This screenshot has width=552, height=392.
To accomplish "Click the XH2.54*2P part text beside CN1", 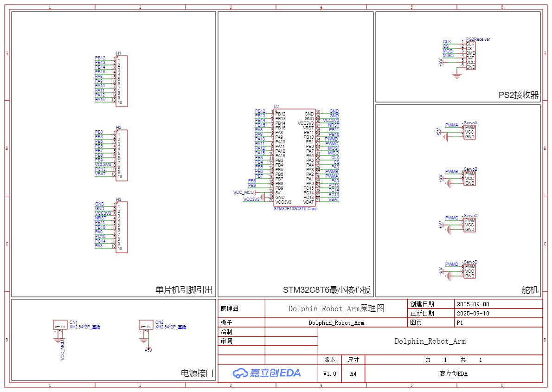I will point(85,327).
